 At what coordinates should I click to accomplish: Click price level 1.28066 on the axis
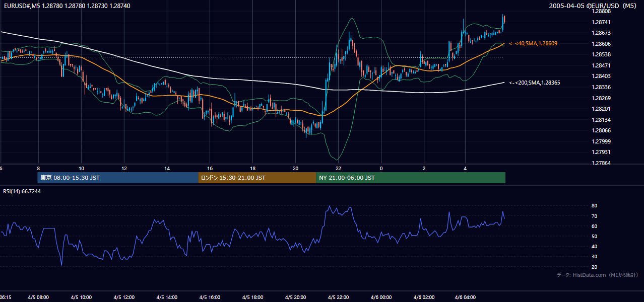(601, 130)
